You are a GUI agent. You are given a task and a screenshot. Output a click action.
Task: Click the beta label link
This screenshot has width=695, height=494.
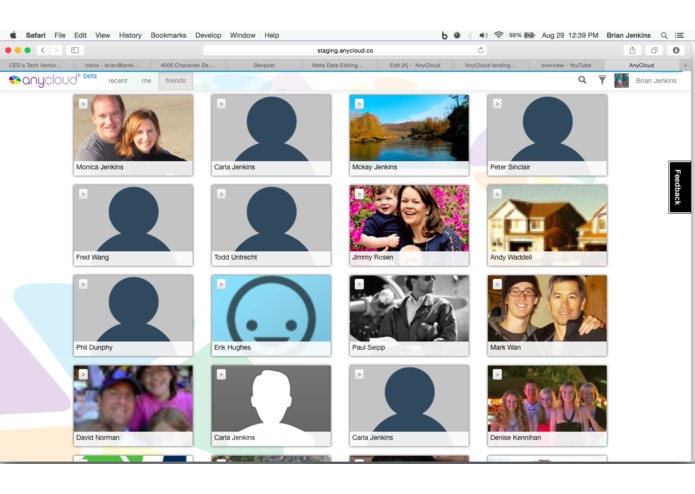90,76
